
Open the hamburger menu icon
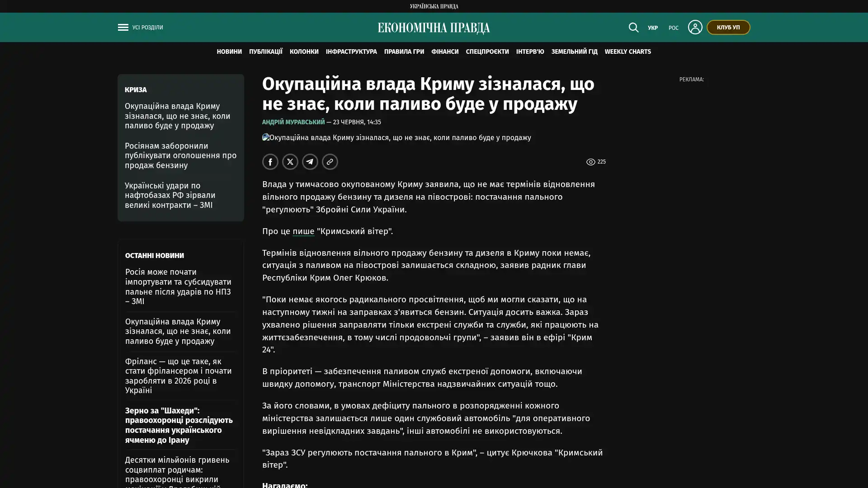[x=123, y=28]
